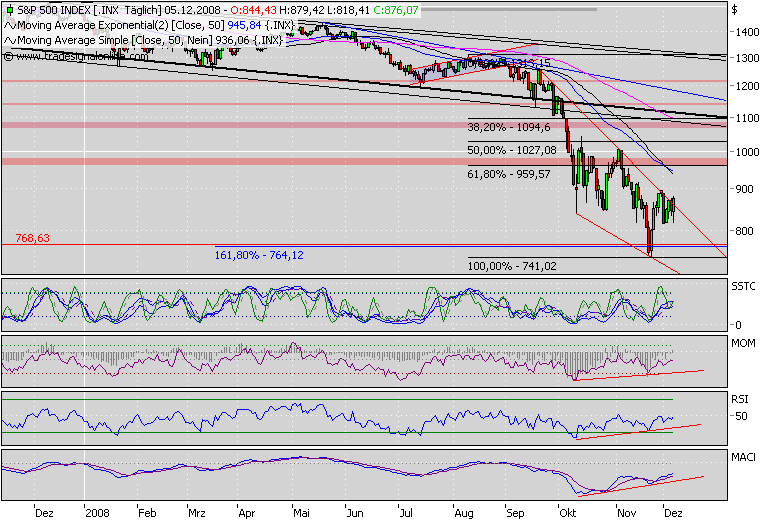Click the Dez label preceding 2008 on axis
This screenshot has height=520, width=769.
coord(44,513)
